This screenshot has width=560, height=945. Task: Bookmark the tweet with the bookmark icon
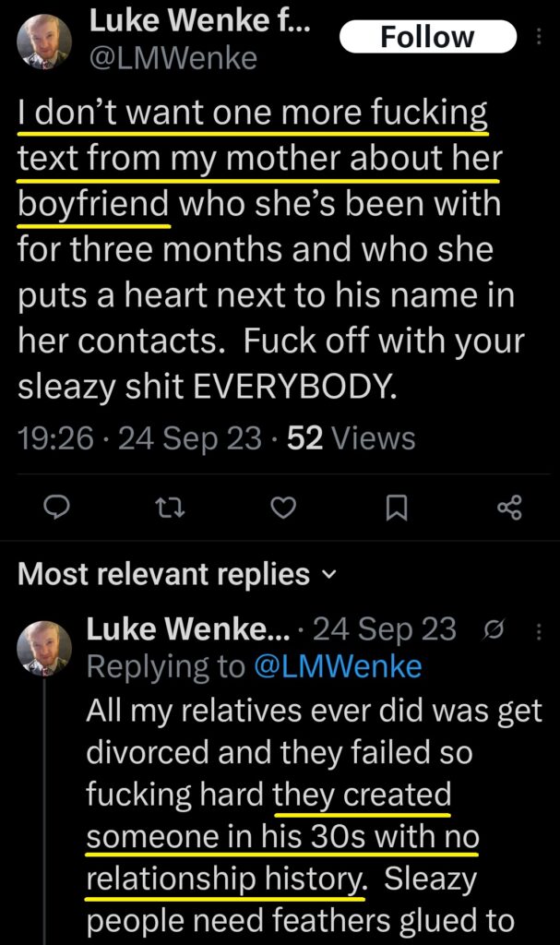coord(399,507)
